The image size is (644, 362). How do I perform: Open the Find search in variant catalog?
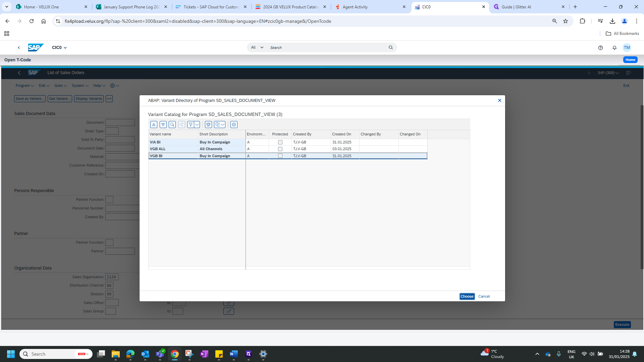tap(172, 125)
